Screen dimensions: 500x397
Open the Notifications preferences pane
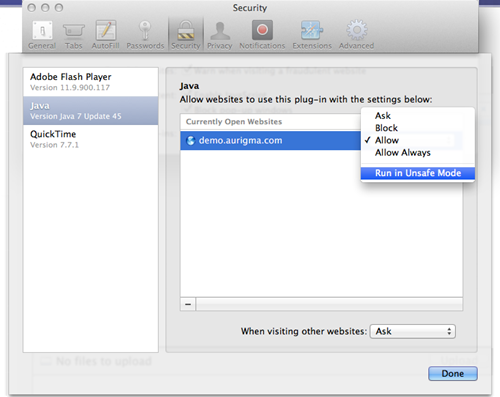262,35
